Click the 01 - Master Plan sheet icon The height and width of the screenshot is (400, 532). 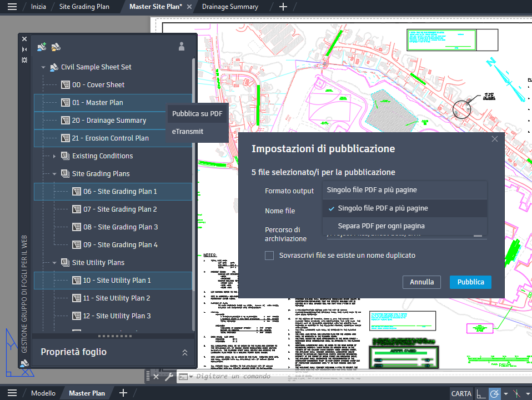[x=66, y=103]
